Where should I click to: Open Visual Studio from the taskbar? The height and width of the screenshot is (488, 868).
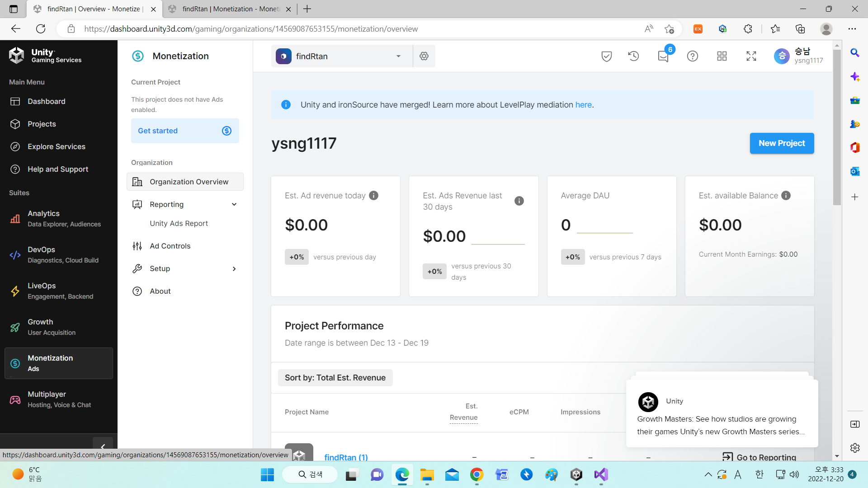(601, 474)
